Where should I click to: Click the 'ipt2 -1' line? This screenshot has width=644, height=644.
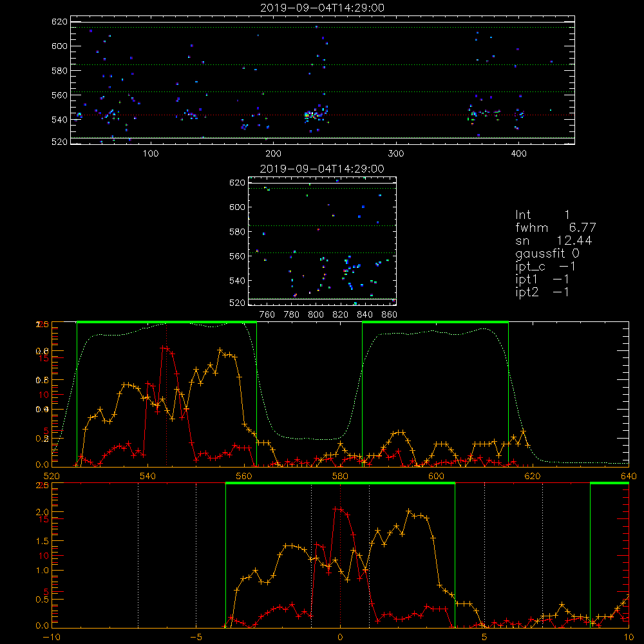(542, 292)
